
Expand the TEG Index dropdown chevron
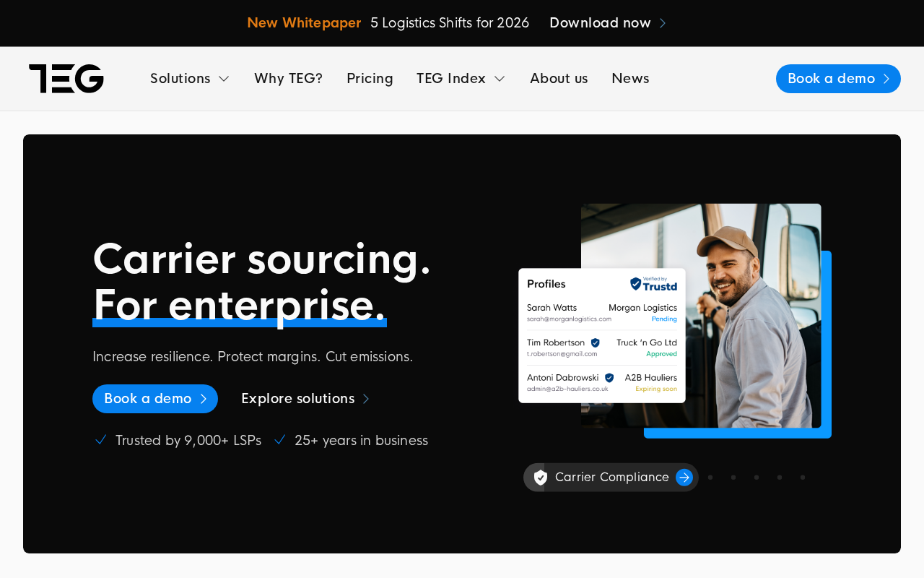500,79
